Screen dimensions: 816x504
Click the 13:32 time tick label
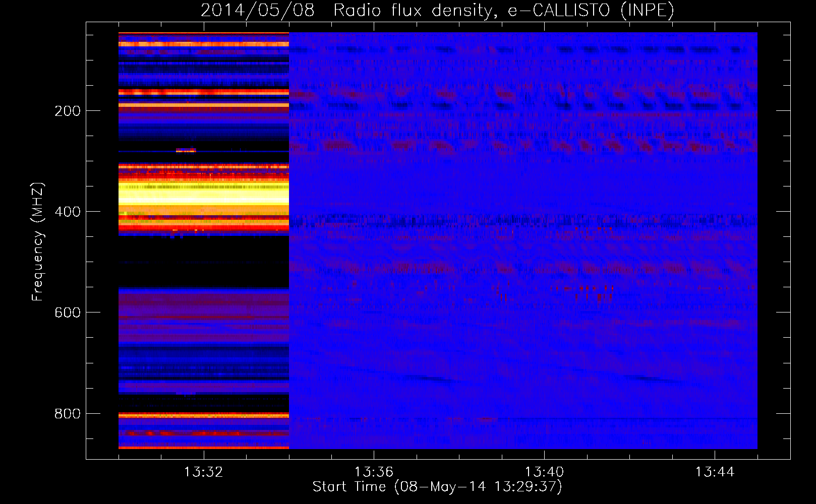point(203,472)
